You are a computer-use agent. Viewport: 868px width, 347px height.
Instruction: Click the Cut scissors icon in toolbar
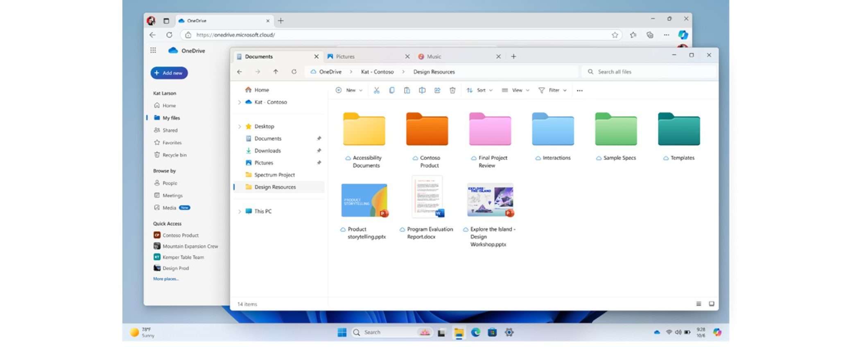pyautogui.click(x=376, y=90)
